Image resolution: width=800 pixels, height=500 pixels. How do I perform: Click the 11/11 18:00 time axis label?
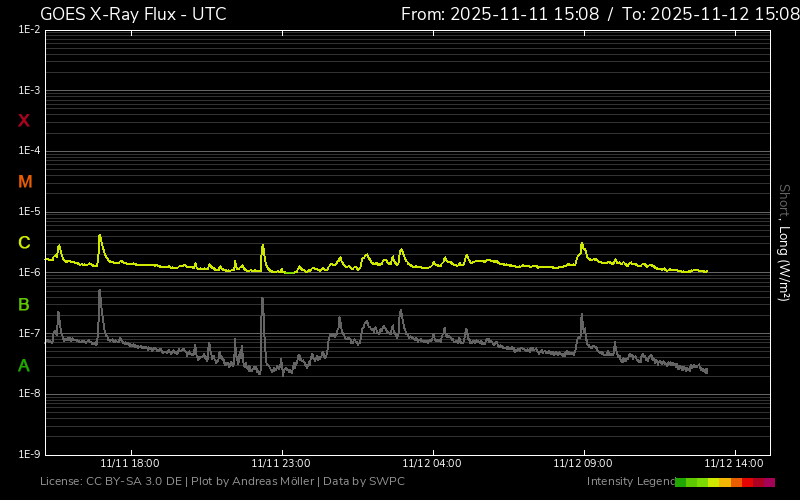point(130,463)
